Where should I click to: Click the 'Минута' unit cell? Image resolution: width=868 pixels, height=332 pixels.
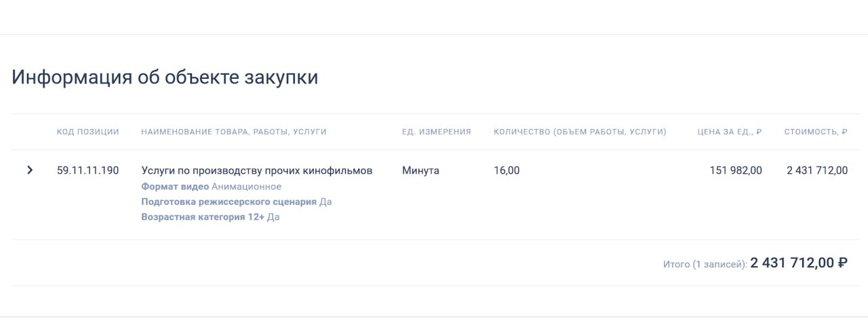(420, 170)
